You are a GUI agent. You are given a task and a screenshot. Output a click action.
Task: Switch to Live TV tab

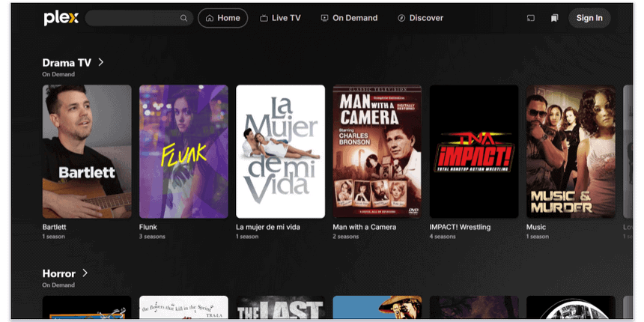pos(281,18)
